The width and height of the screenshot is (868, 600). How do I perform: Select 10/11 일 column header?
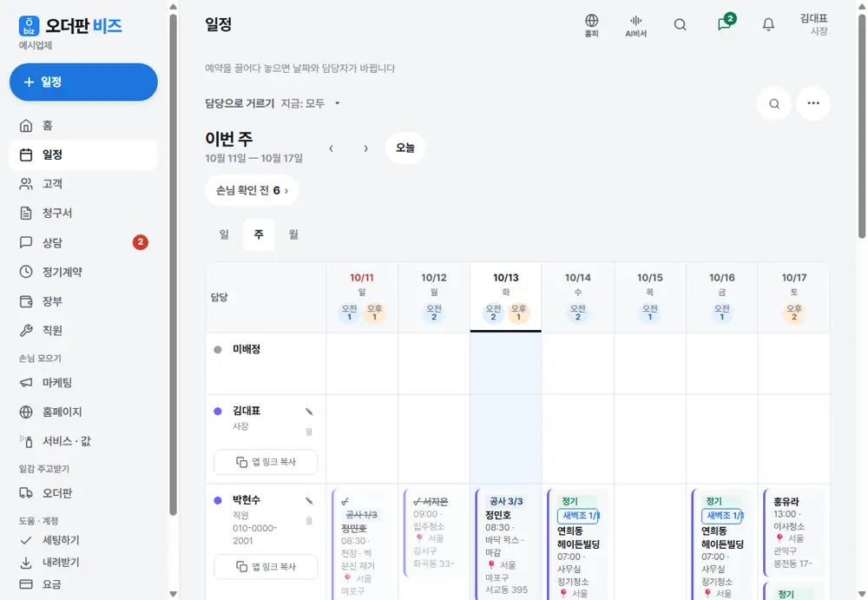click(362, 297)
